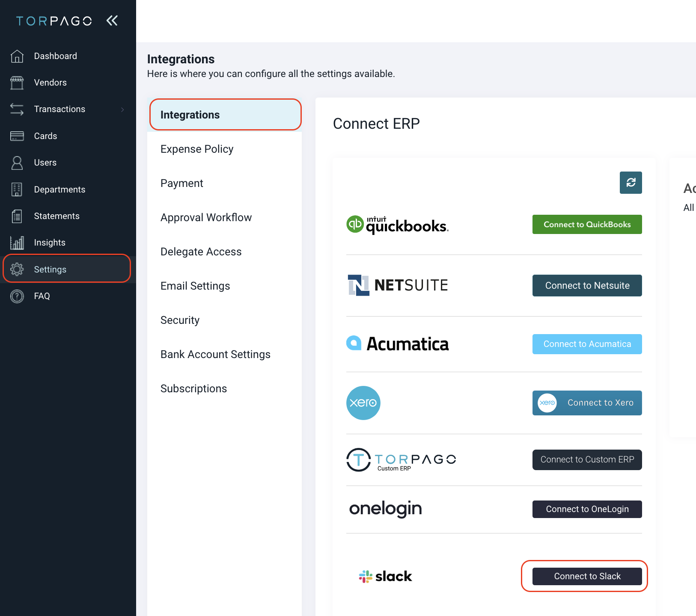Select Bank Account Settings tab
Image resolution: width=696 pixels, height=616 pixels.
tap(225, 354)
